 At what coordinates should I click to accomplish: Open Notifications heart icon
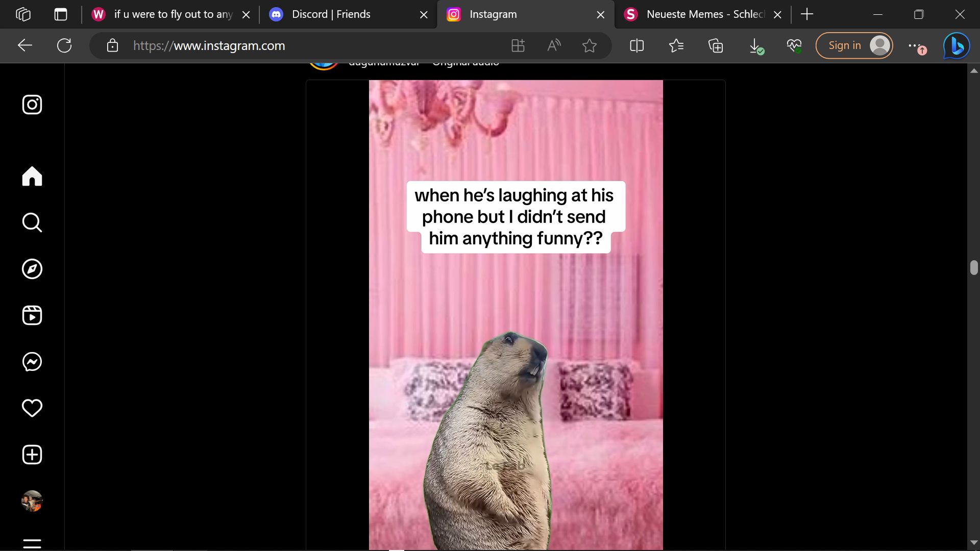pyautogui.click(x=32, y=408)
